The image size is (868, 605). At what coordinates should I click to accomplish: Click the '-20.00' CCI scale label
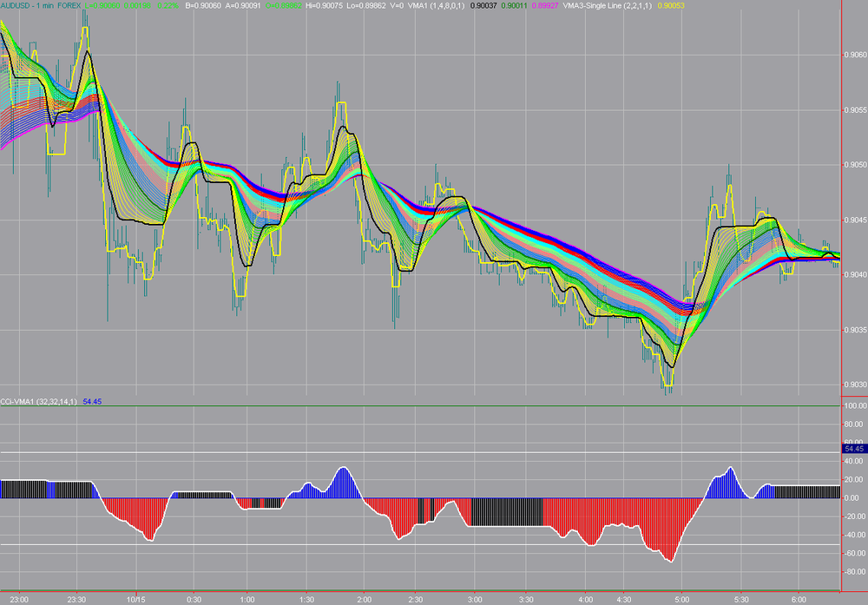855,516
